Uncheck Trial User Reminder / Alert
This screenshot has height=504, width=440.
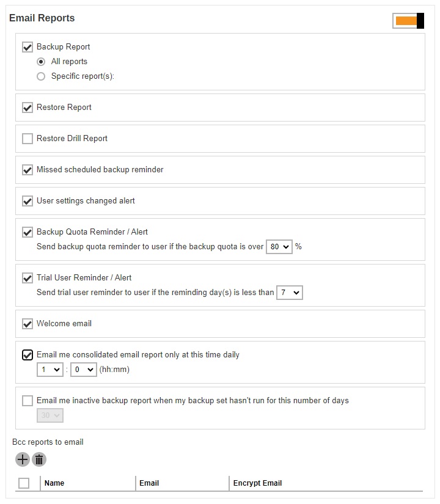27,278
